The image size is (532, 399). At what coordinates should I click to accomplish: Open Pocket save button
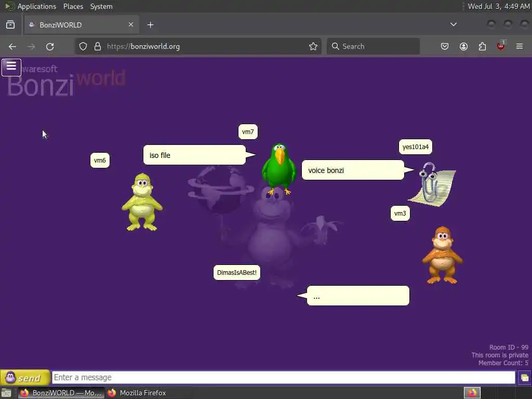click(445, 46)
